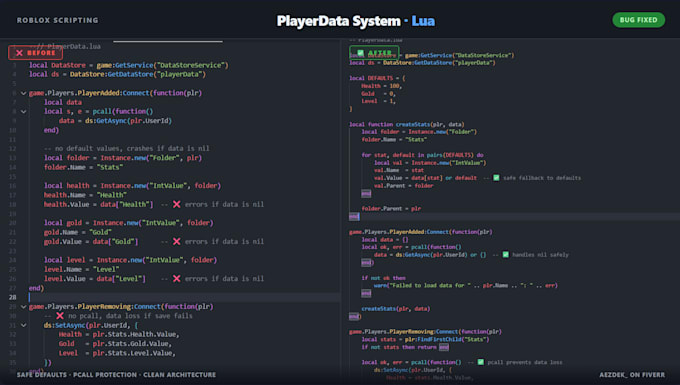
Task: Select the red BEFORE label badge
Action: point(36,53)
